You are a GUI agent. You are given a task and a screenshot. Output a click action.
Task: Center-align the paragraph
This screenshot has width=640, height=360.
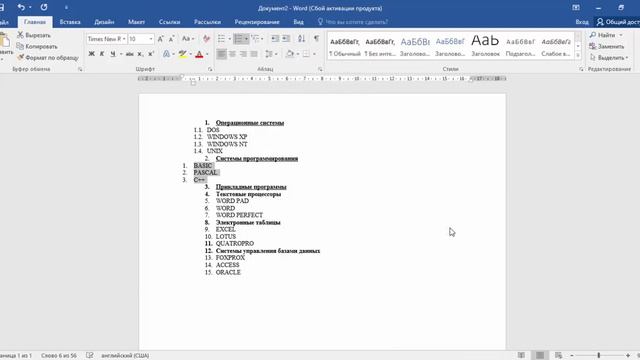coord(232,54)
